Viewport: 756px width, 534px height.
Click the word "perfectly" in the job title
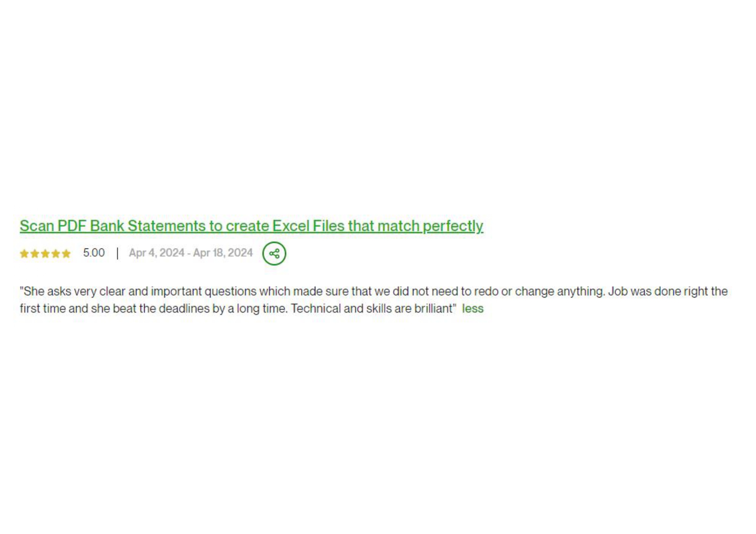[x=453, y=226]
